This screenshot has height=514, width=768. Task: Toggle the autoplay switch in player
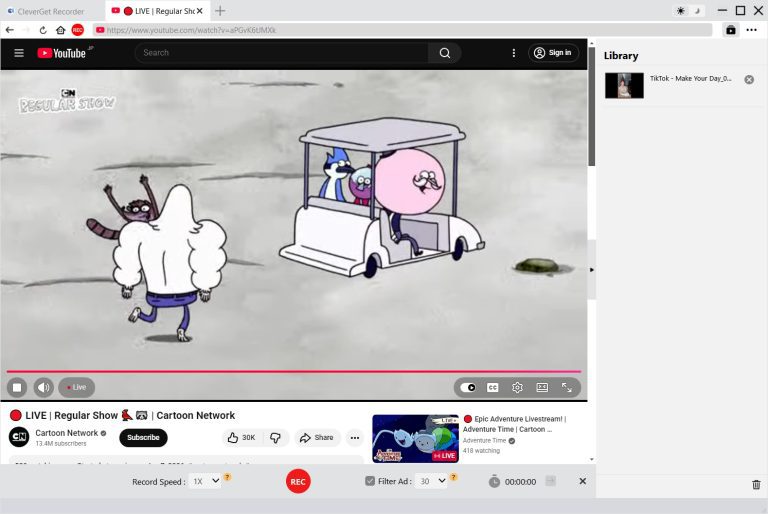coord(468,387)
